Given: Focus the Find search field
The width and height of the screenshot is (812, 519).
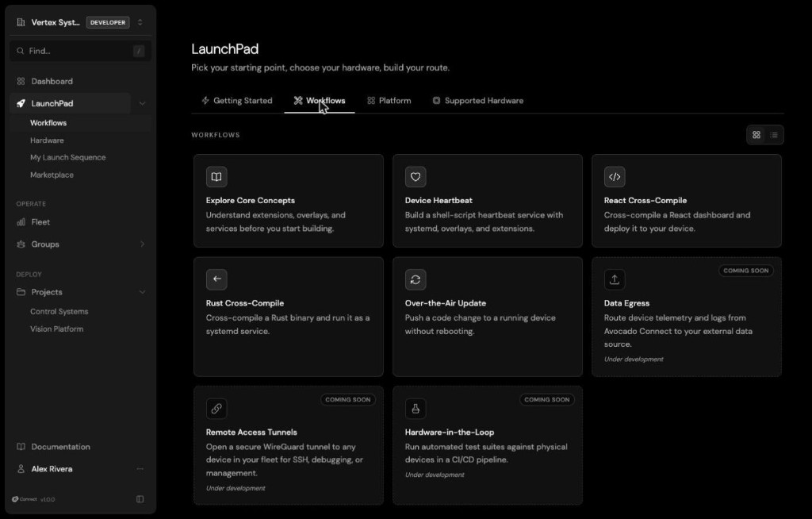Looking at the screenshot, I should tap(80, 51).
